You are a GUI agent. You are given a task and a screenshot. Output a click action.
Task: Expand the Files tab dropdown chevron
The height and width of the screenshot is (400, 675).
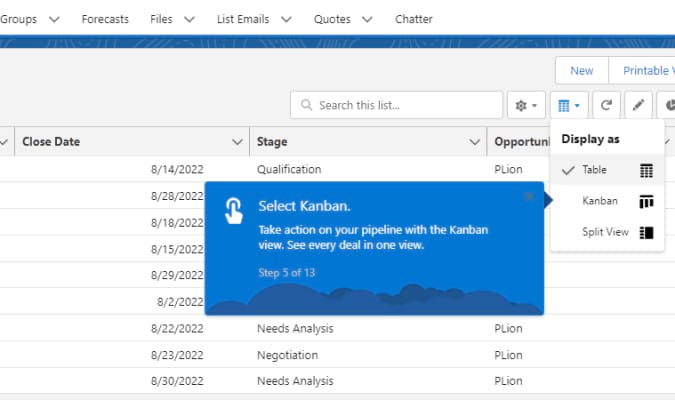click(189, 19)
